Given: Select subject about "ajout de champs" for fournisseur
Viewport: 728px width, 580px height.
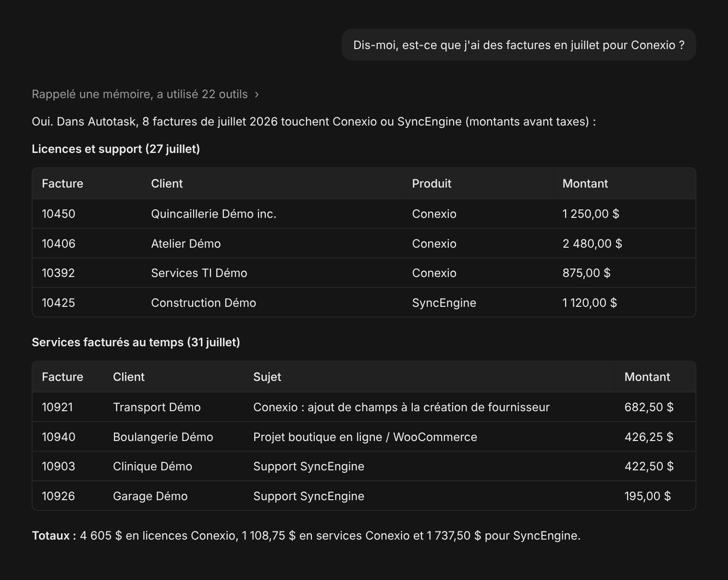Looking at the screenshot, I should 401,407.
